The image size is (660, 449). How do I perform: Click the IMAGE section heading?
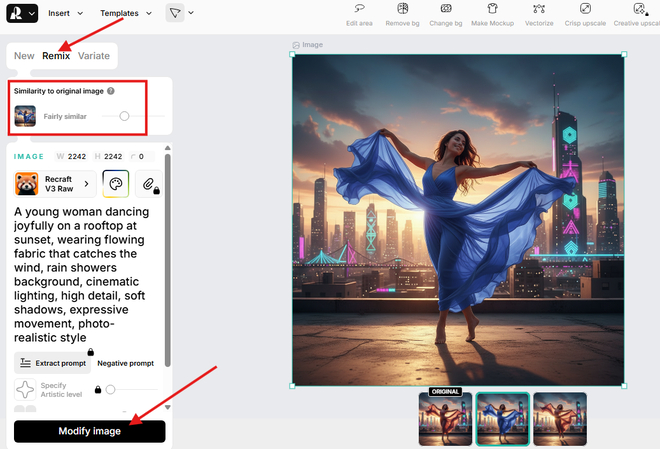pyautogui.click(x=29, y=157)
